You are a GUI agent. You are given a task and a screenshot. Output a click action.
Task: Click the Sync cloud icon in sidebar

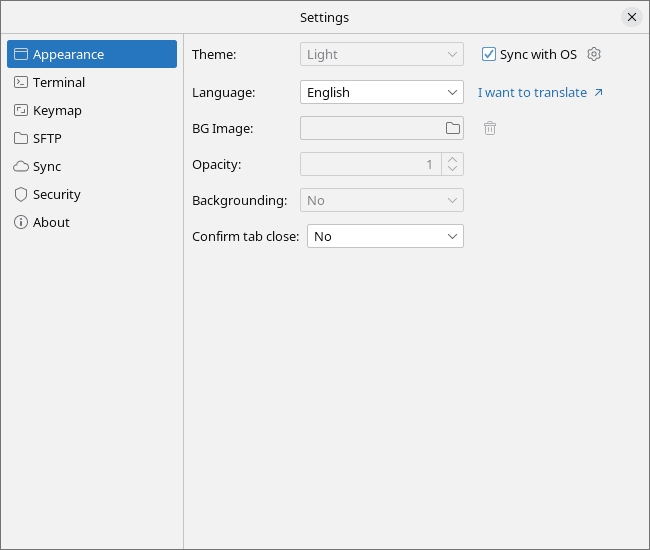coord(21,166)
